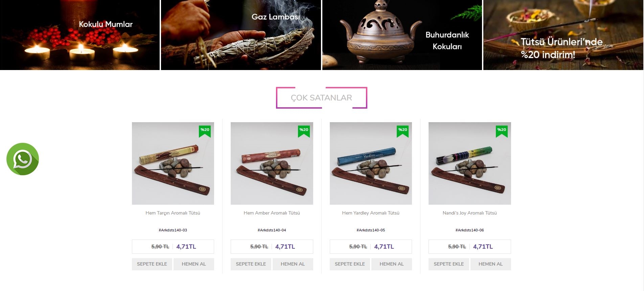The image size is (644, 291).
Task: Click HEMEN AL under Hem Yardley Tütsü
Action: coord(392,264)
